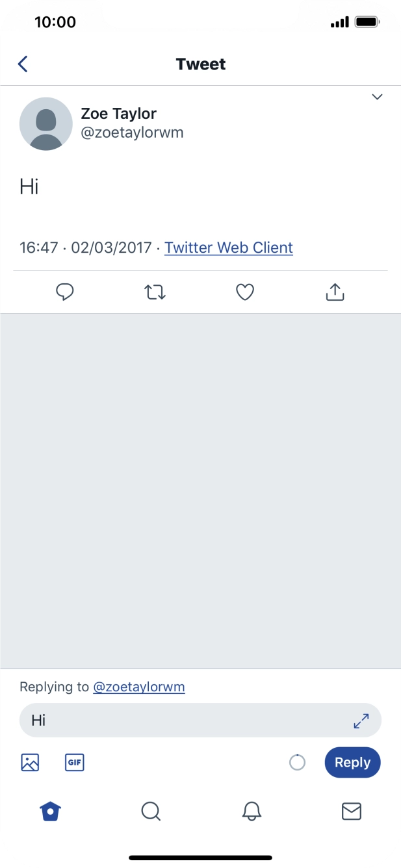Screen dimensions: 401x868
Task: Open the GIF picker
Action: 75,762
